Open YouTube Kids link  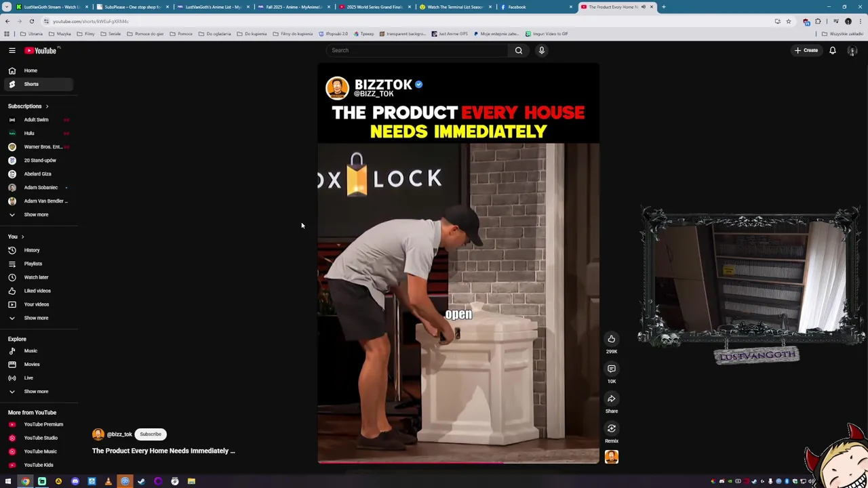click(38, 465)
